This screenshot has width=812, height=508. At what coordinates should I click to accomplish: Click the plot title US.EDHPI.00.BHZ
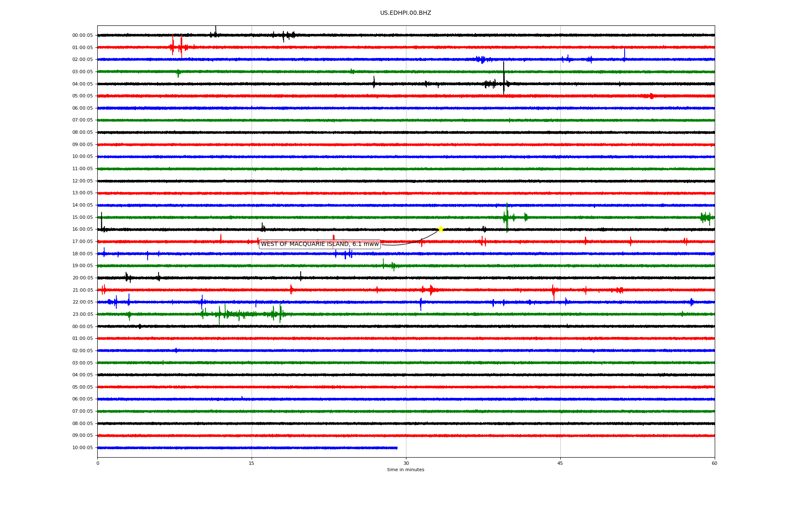(x=406, y=13)
